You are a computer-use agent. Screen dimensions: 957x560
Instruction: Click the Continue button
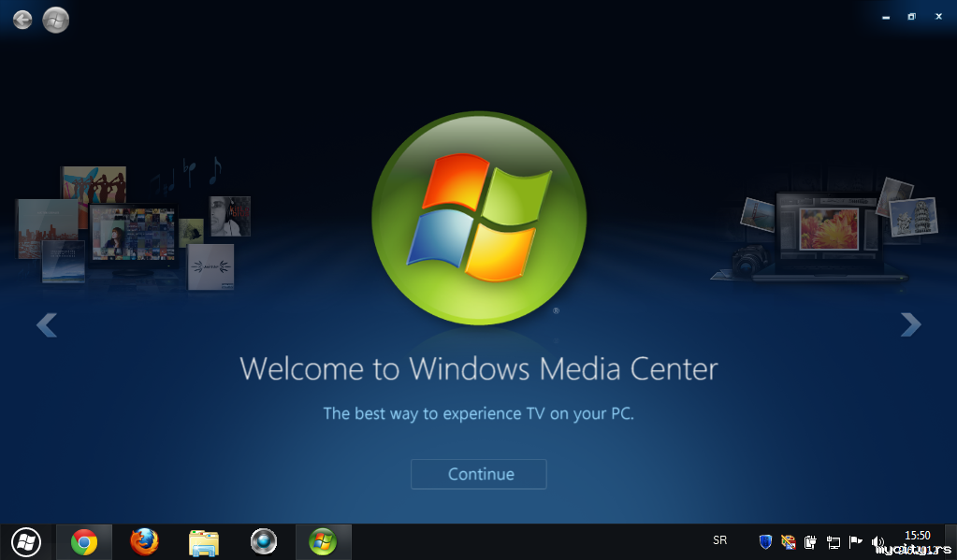[x=479, y=474]
